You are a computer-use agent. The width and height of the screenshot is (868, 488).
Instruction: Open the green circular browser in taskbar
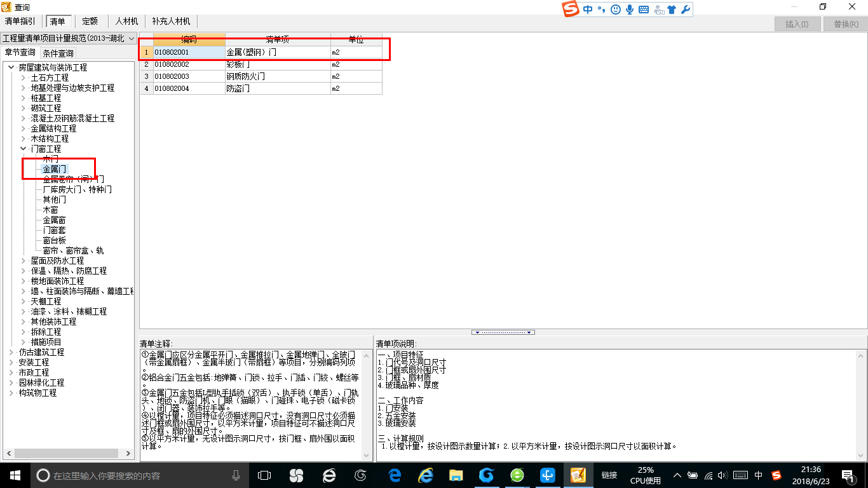coord(517,475)
